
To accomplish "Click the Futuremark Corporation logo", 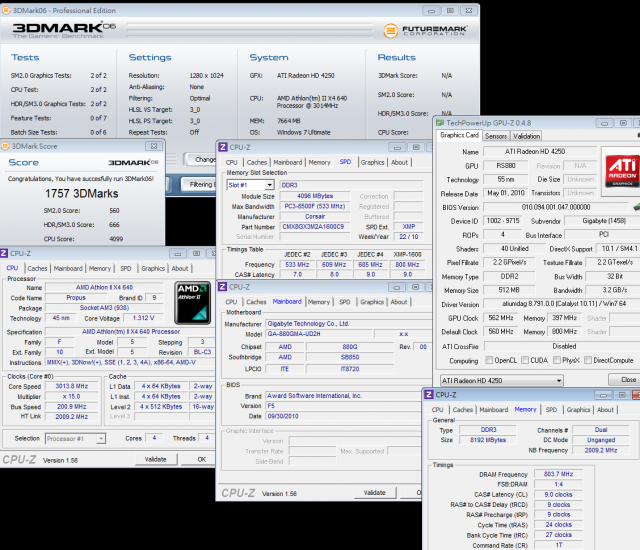I will pyautogui.click(x=425, y=31).
